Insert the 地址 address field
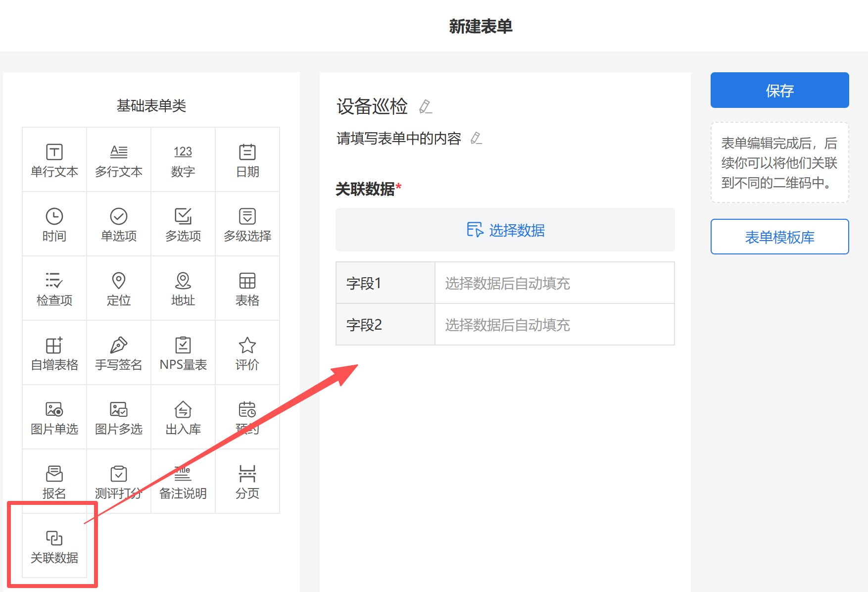 click(x=183, y=288)
